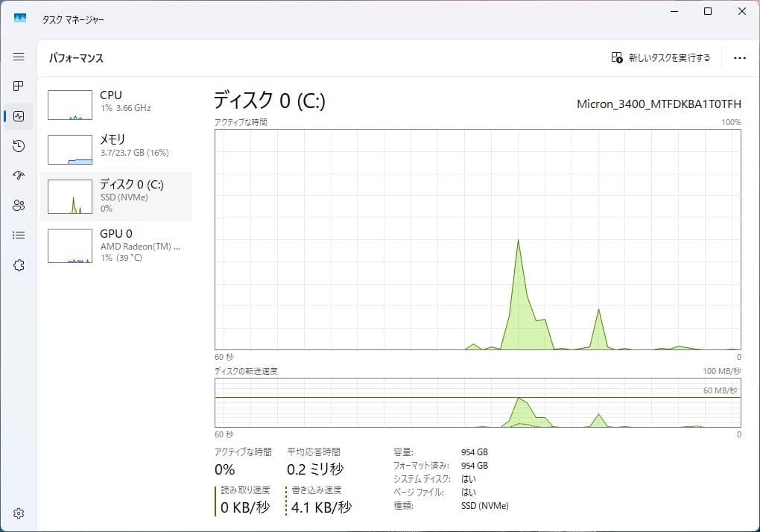Screen dimensions: 760x532
Task: Click the Task Manager app icon
Action: click(20, 19)
